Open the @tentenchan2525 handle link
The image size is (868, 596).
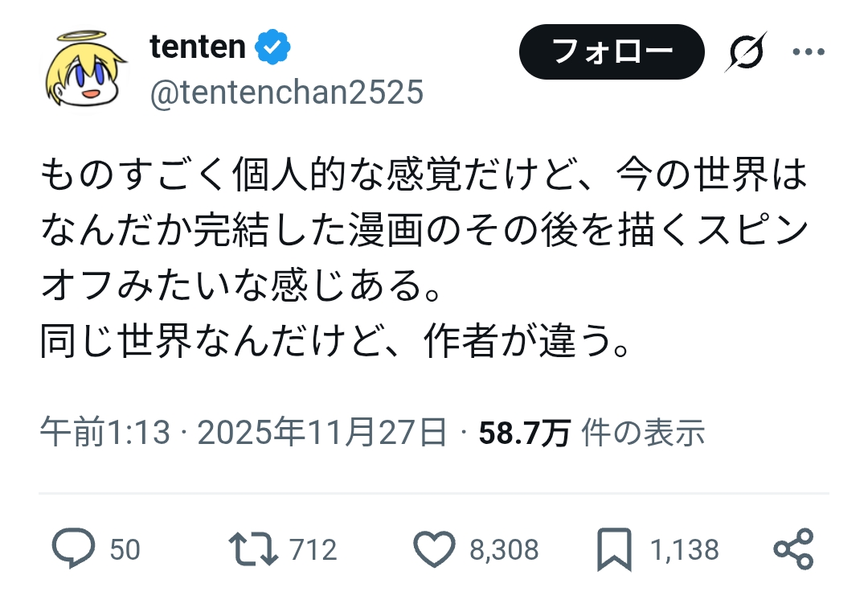286,93
